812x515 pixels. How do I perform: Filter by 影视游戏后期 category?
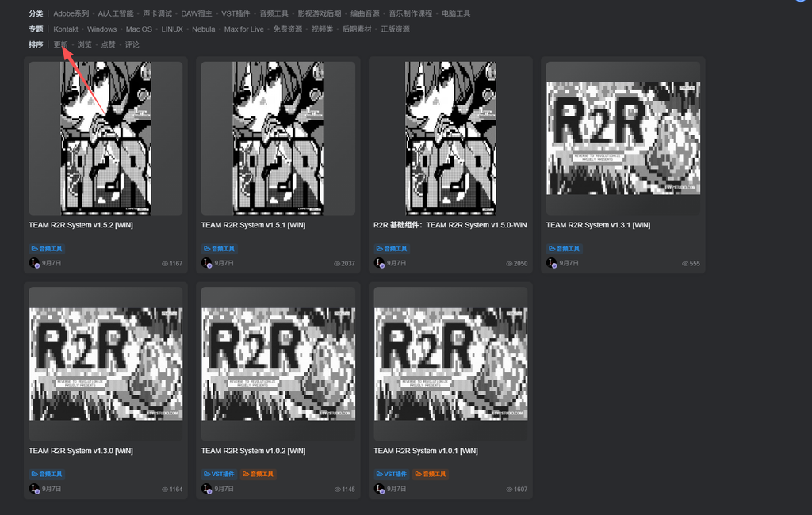pos(320,13)
